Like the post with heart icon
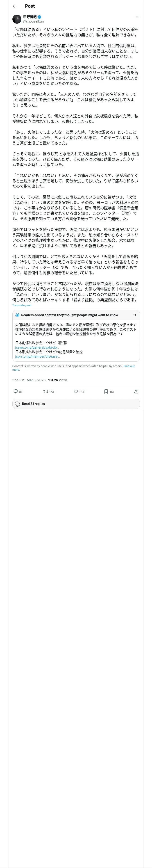Image resolution: width=152 pixels, height=868 pixels. coord(76,392)
